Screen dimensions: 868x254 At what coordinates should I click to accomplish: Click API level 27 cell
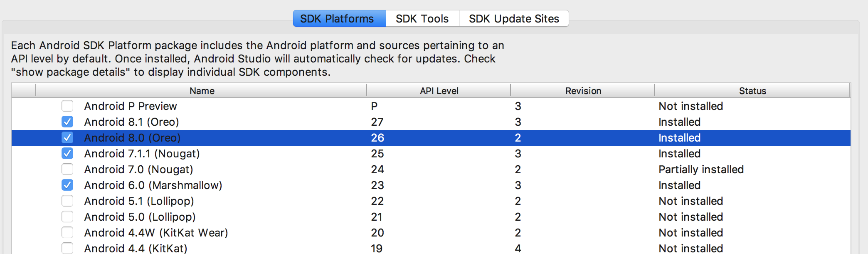[x=377, y=122]
